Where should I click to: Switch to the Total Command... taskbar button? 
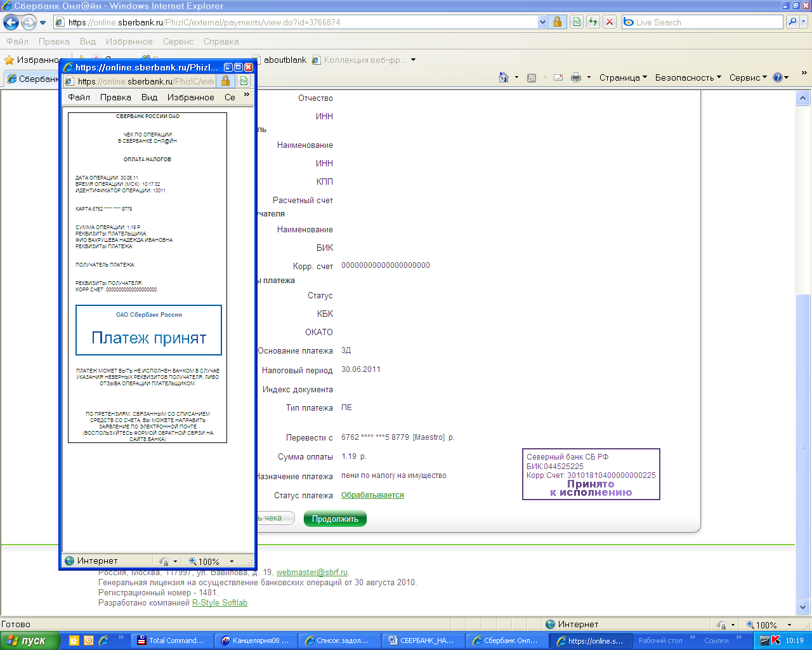172,640
